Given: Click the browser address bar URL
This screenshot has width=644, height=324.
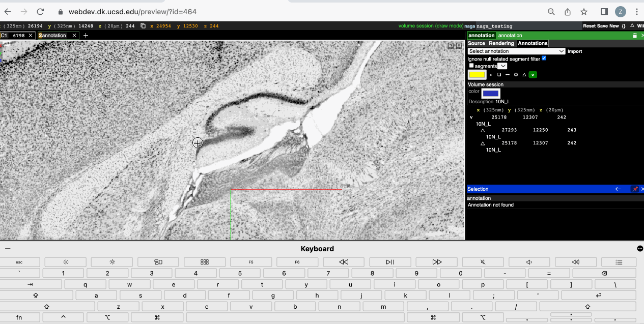Looking at the screenshot, I should tap(132, 12).
